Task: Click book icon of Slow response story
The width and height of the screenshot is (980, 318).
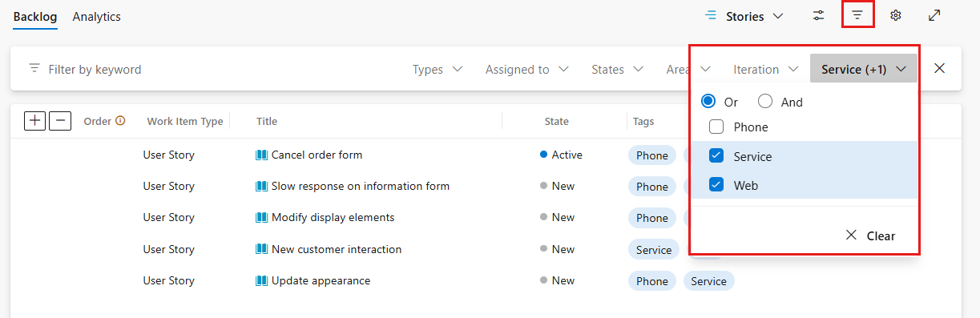Action: pyautogui.click(x=261, y=186)
